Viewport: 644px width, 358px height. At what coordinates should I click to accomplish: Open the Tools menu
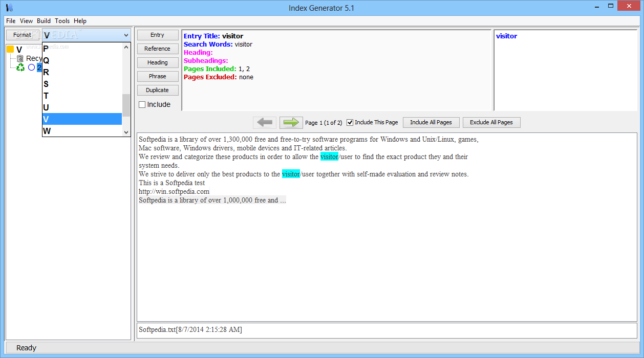[62, 21]
